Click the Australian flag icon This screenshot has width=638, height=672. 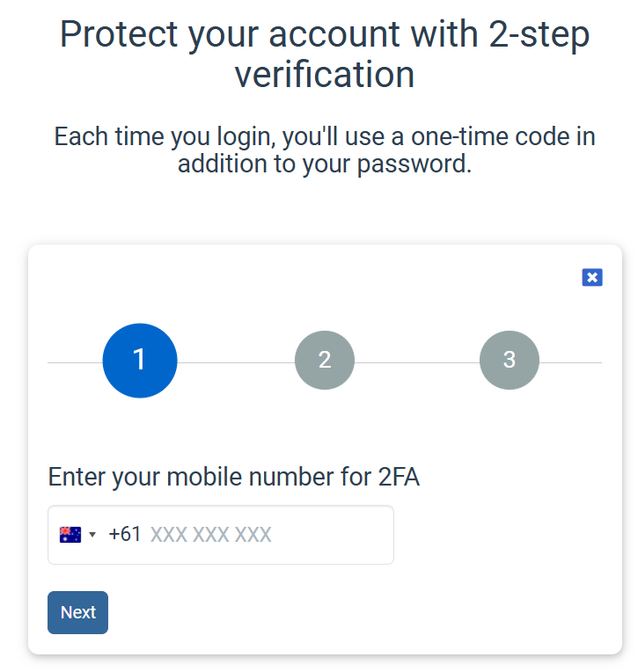(x=70, y=535)
